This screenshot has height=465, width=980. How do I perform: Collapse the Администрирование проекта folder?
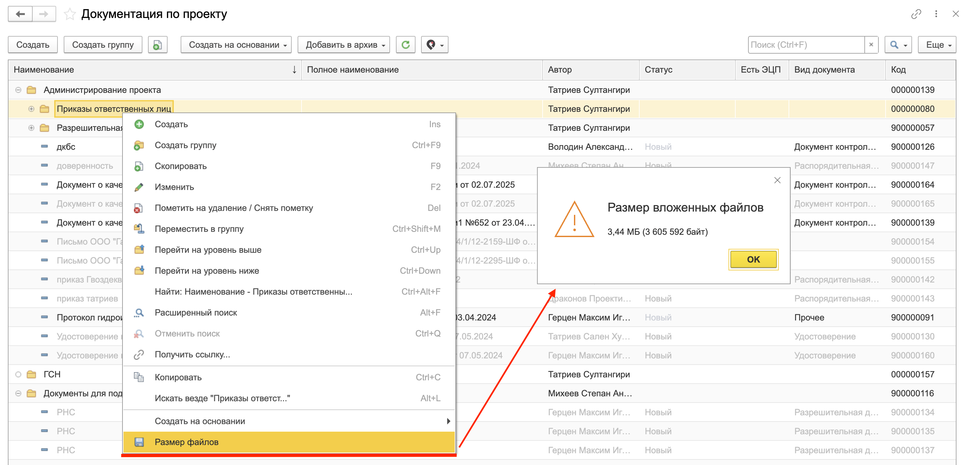point(18,90)
